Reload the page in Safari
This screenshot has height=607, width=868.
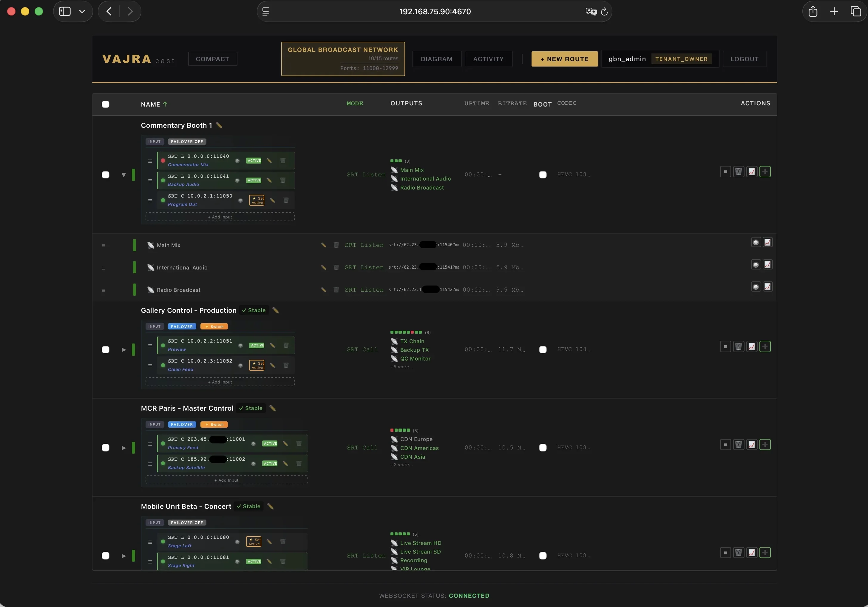click(604, 11)
